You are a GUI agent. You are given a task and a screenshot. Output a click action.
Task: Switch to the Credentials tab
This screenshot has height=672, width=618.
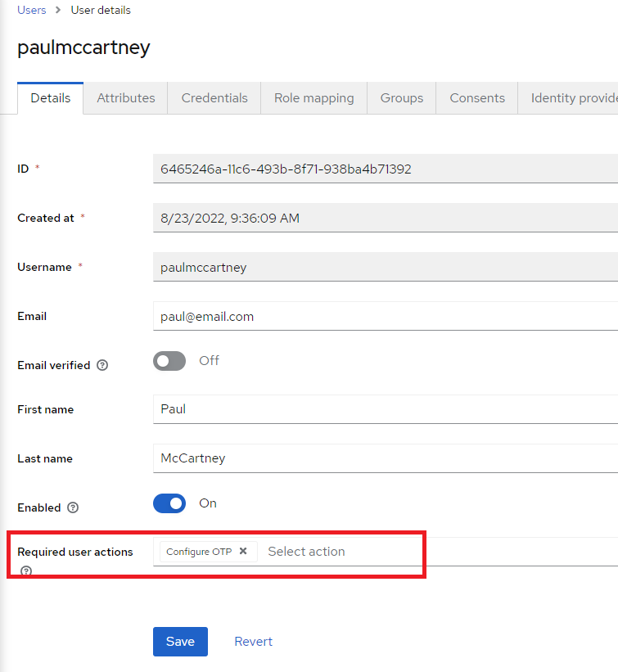pos(214,97)
